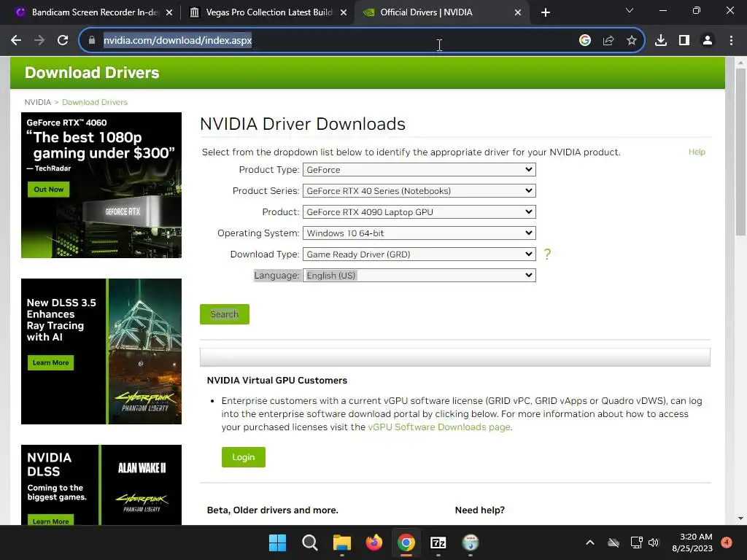Viewport: 747px width, 560px height.
Task: Click the Chrome taskbar icon
Action: 406,542
